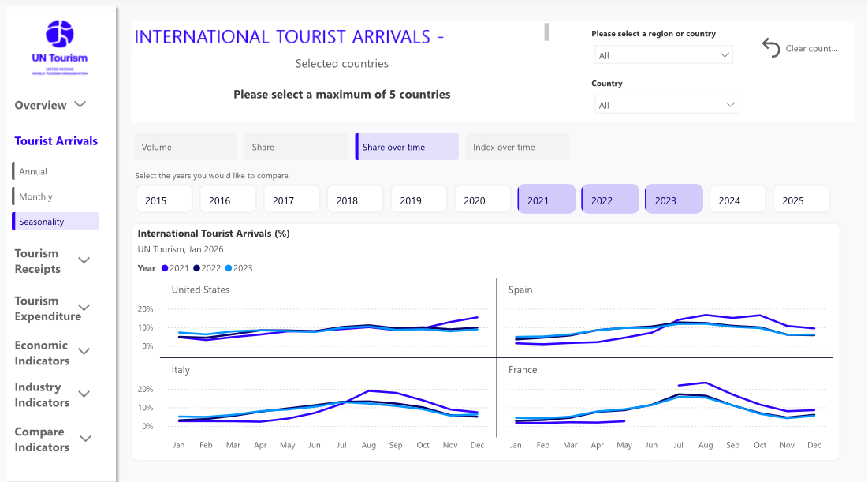Expand the Overview menu section
This screenshot has width=868, height=482.
(80, 105)
